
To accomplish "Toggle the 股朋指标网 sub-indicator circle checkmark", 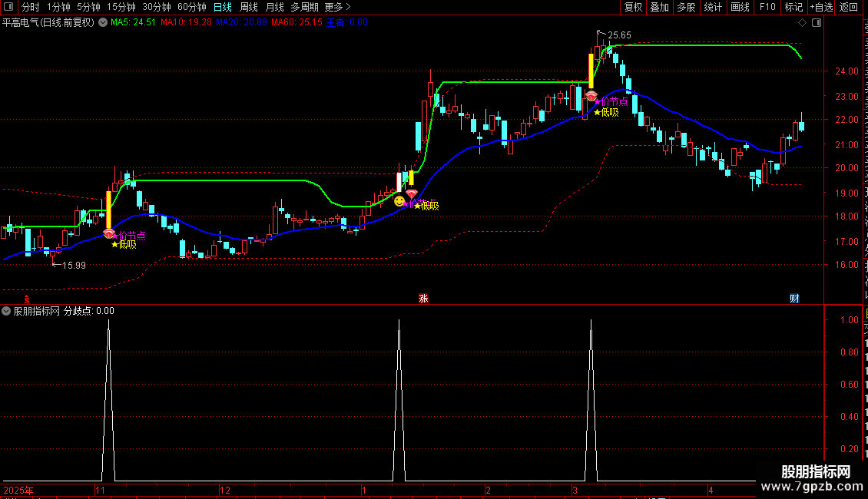I will pos(6,311).
